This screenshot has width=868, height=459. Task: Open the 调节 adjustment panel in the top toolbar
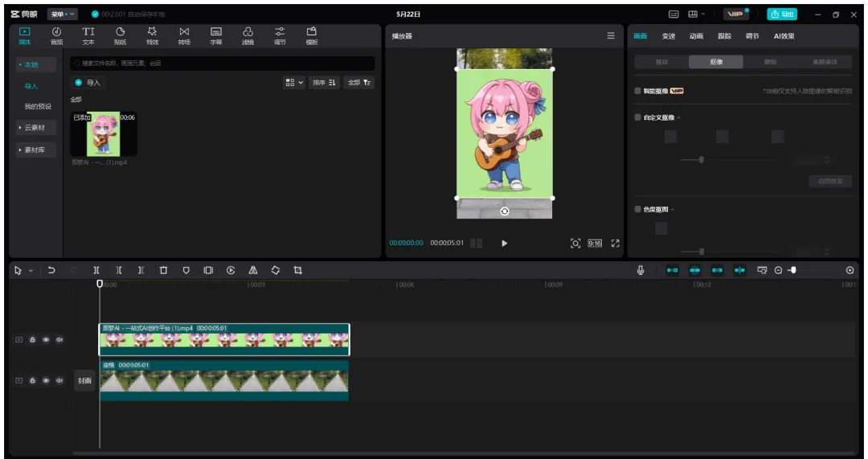click(280, 35)
